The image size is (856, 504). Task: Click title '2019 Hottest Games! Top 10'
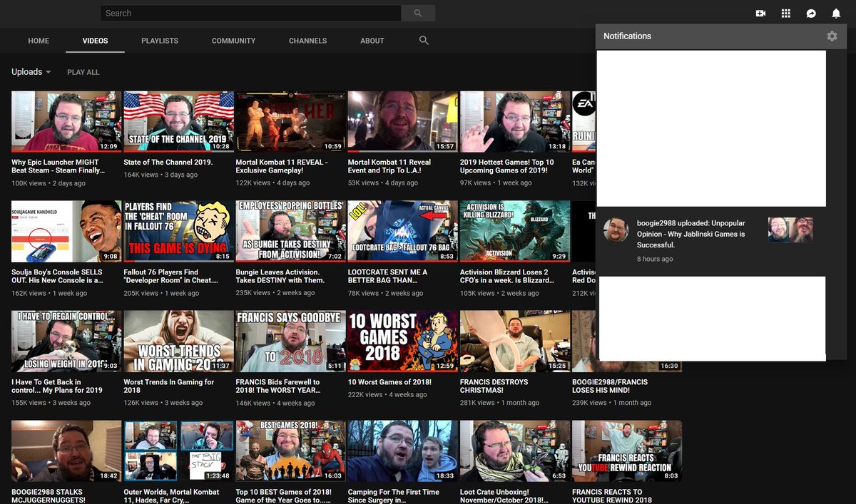click(x=507, y=166)
